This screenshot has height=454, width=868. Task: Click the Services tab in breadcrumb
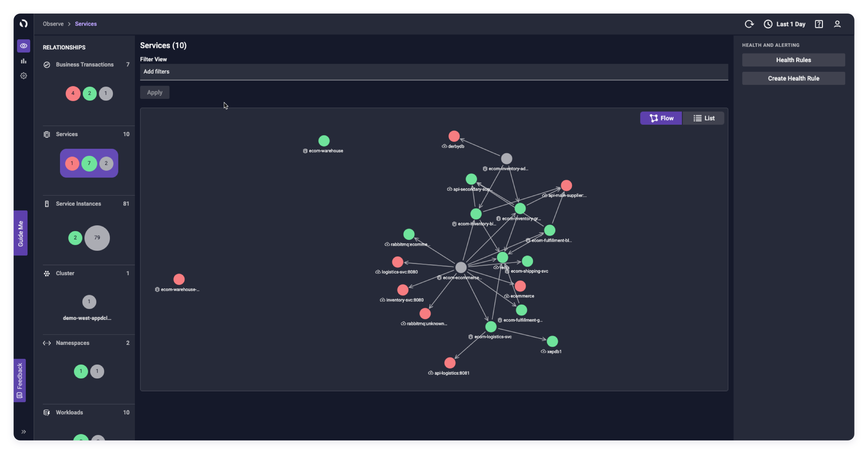pyautogui.click(x=85, y=23)
